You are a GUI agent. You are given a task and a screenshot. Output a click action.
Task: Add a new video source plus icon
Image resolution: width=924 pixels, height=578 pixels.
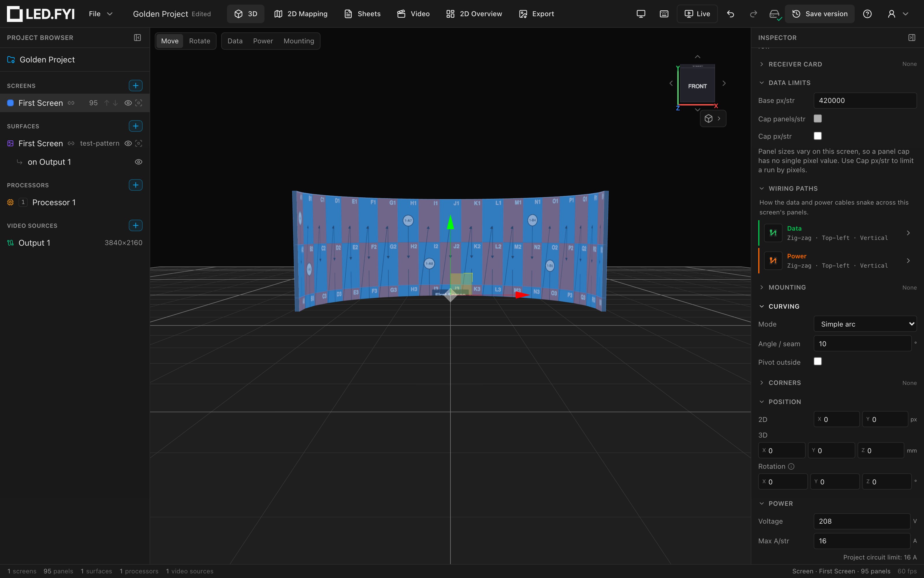click(x=135, y=225)
